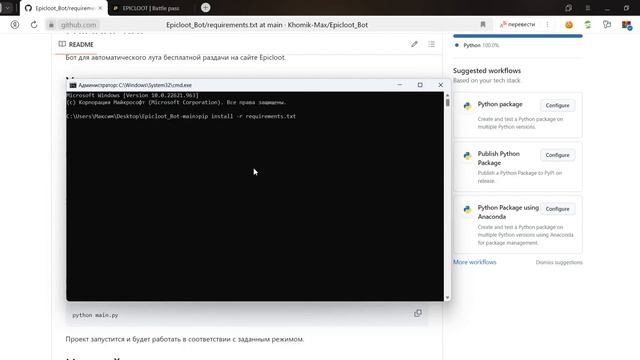Expand the tab list dropdown arrow
Viewport: 640px width, 360px height.
point(7,8)
